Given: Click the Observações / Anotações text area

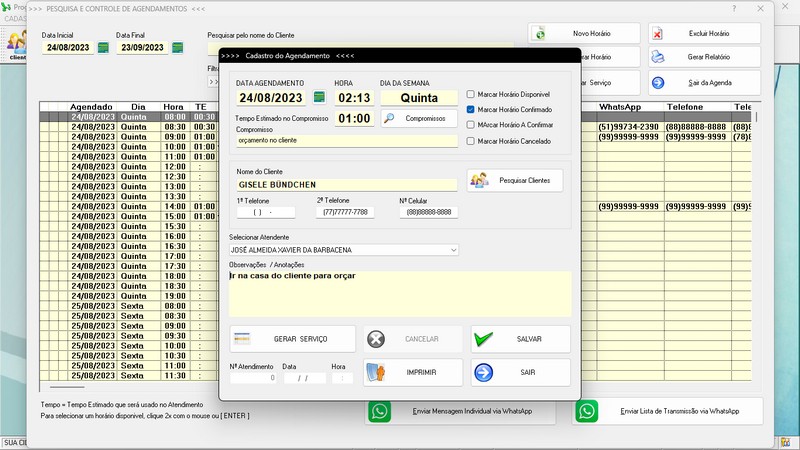Looking at the screenshot, I should (x=400, y=294).
